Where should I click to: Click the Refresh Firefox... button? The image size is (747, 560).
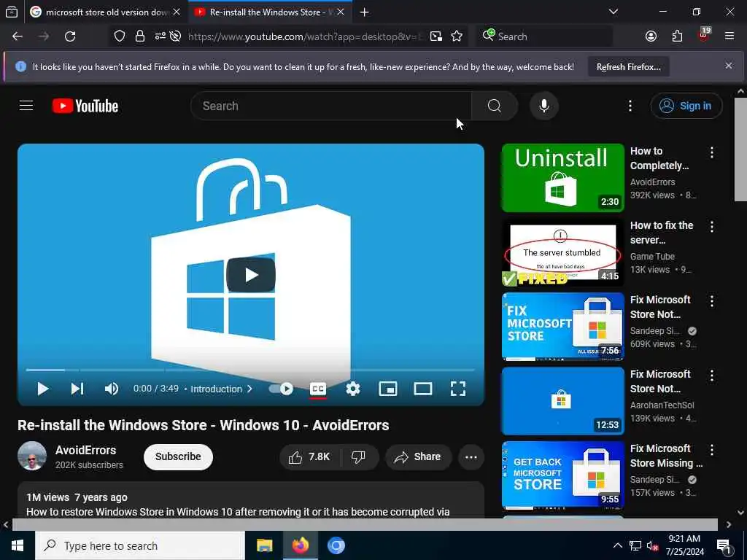[628, 66]
